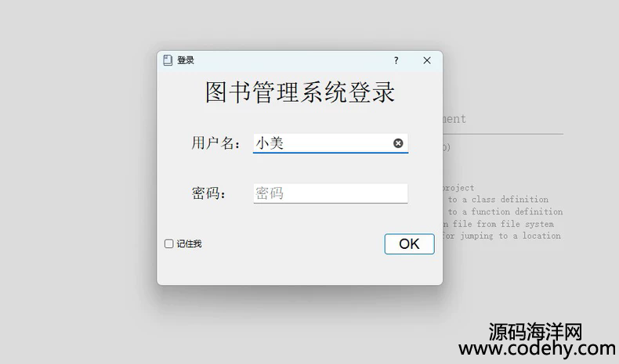Close the 登录 dialog window
619x364 pixels.
427,60
